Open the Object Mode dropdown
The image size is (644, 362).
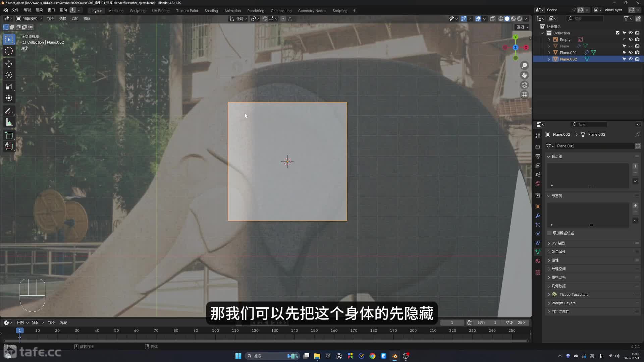(x=29, y=19)
